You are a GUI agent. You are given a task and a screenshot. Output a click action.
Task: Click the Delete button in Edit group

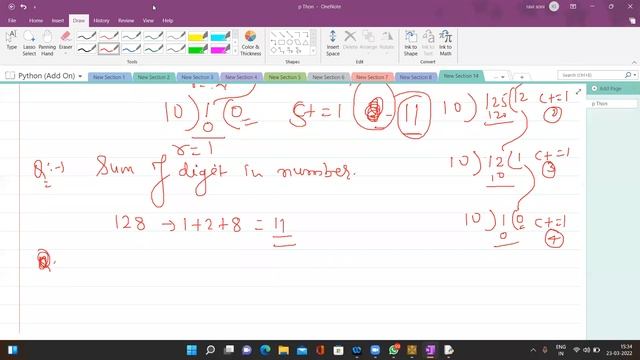pos(350,40)
